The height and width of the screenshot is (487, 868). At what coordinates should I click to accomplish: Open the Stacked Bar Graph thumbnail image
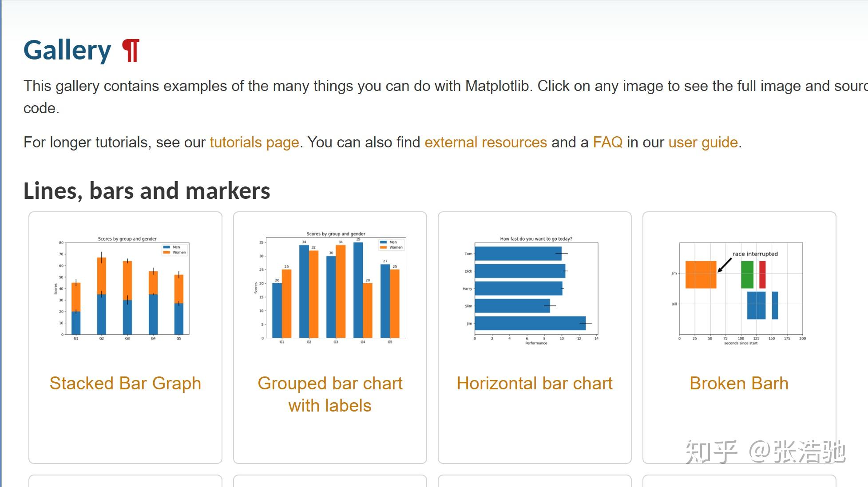tap(125, 289)
